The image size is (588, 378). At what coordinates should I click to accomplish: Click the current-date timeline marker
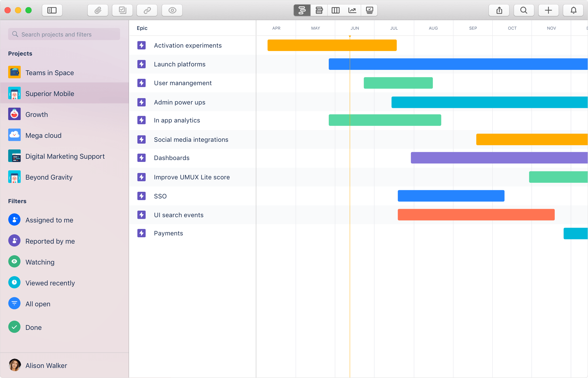point(350,37)
